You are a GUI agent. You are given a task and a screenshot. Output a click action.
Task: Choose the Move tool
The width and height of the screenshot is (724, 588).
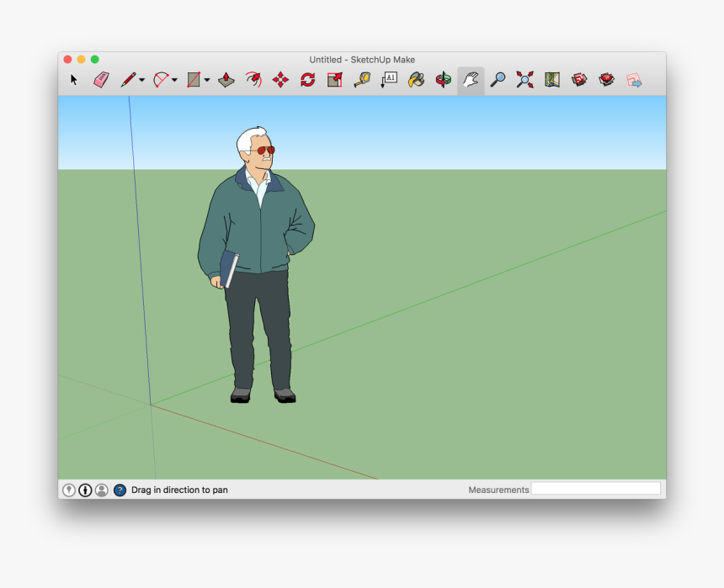click(x=280, y=80)
